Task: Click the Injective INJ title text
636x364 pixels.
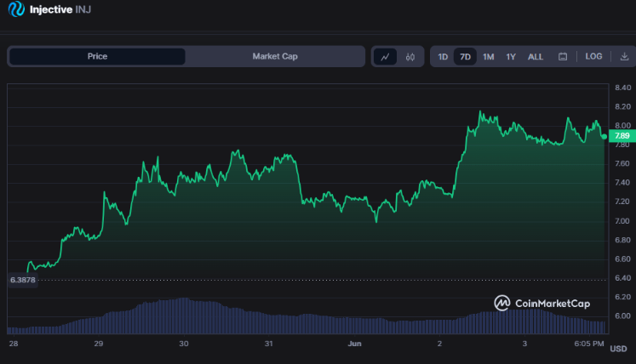Action: 60,9
